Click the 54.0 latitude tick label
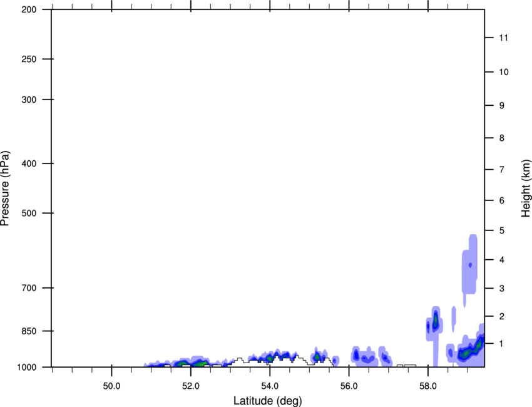The height and width of the screenshot is (407, 532). pos(270,386)
